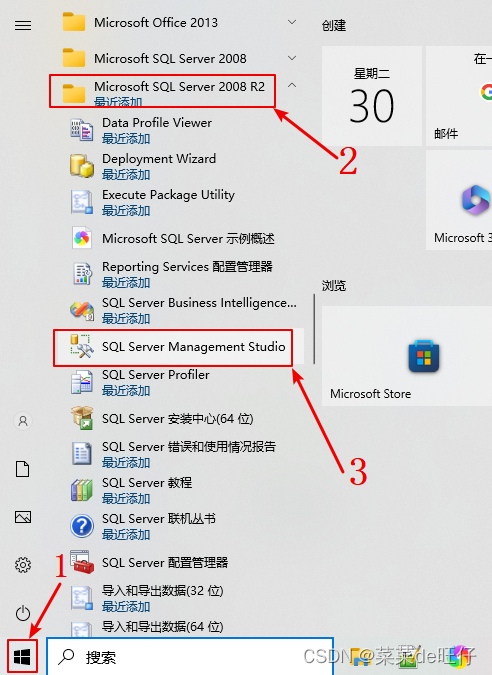The height and width of the screenshot is (675, 492).
Task: Launch SQL Server Business Intelligence Studio
Action: tap(179, 310)
